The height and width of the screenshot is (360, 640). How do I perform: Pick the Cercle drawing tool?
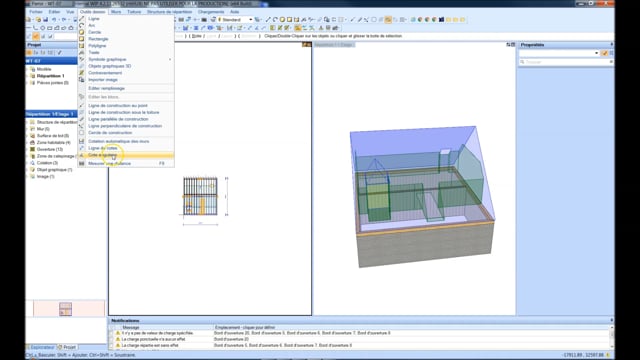click(95, 32)
